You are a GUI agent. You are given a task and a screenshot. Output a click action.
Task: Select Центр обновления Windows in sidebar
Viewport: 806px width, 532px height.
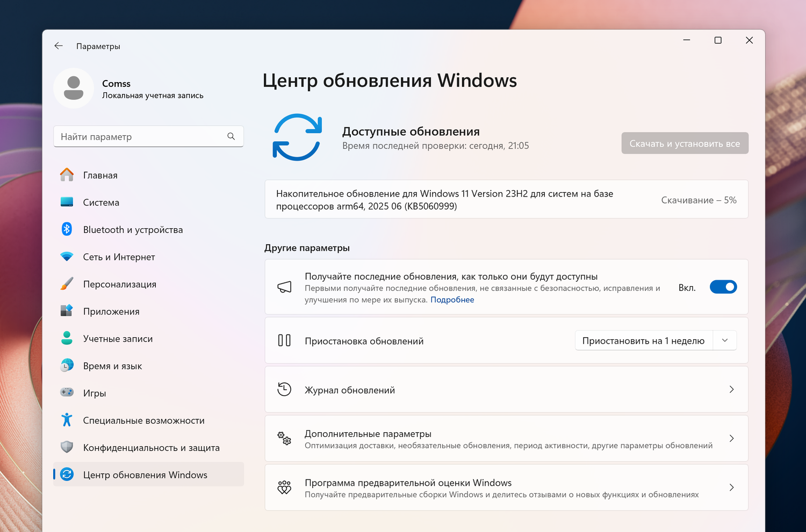pos(148,475)
